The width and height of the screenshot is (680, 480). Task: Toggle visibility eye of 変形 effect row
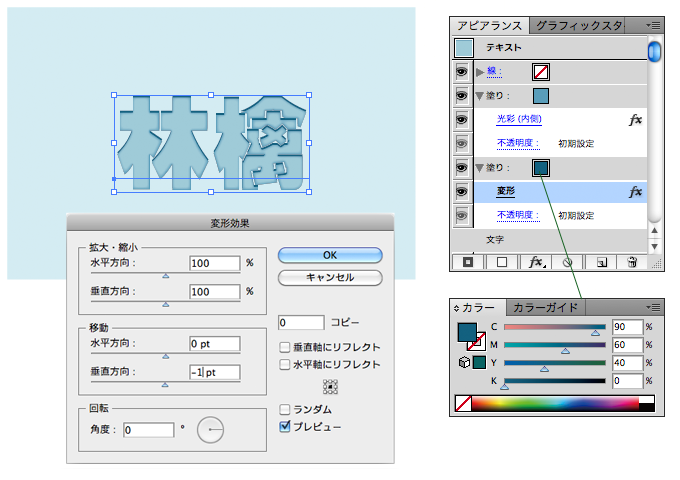[x=462, y=191]
